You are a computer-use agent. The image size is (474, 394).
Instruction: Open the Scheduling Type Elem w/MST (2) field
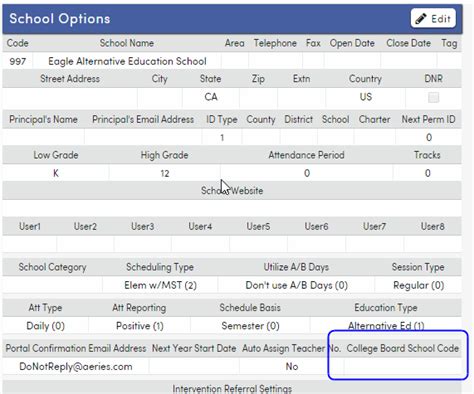(x=160, y=285)
